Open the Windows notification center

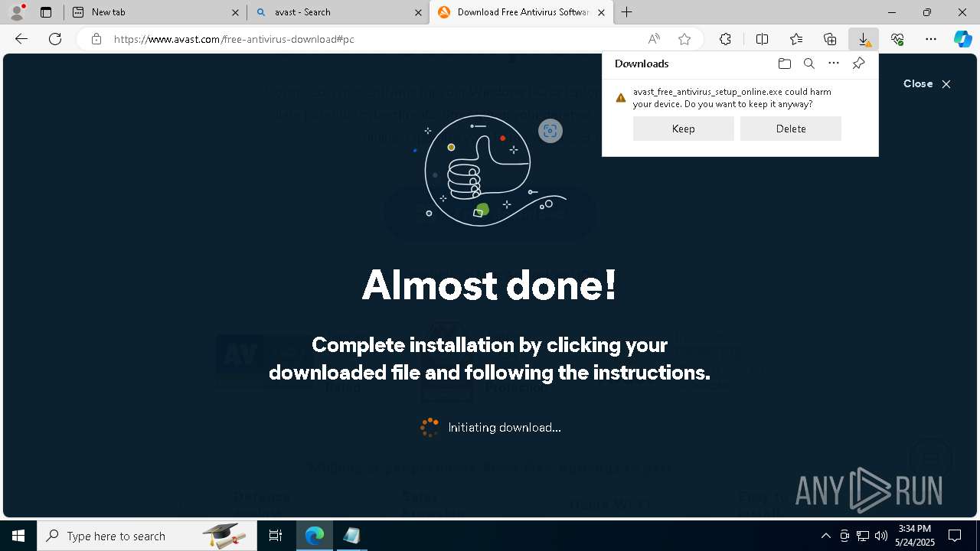point(955,536)
